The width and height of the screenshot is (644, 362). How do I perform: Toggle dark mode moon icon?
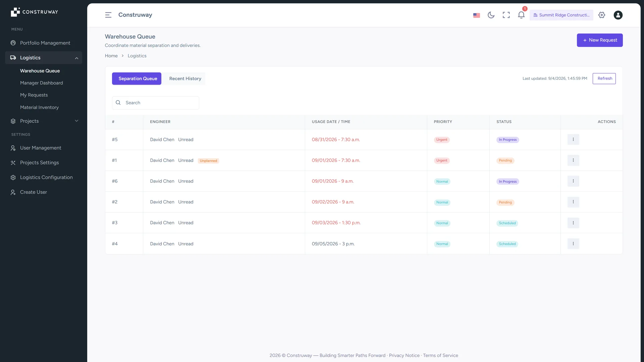(491, 15)
